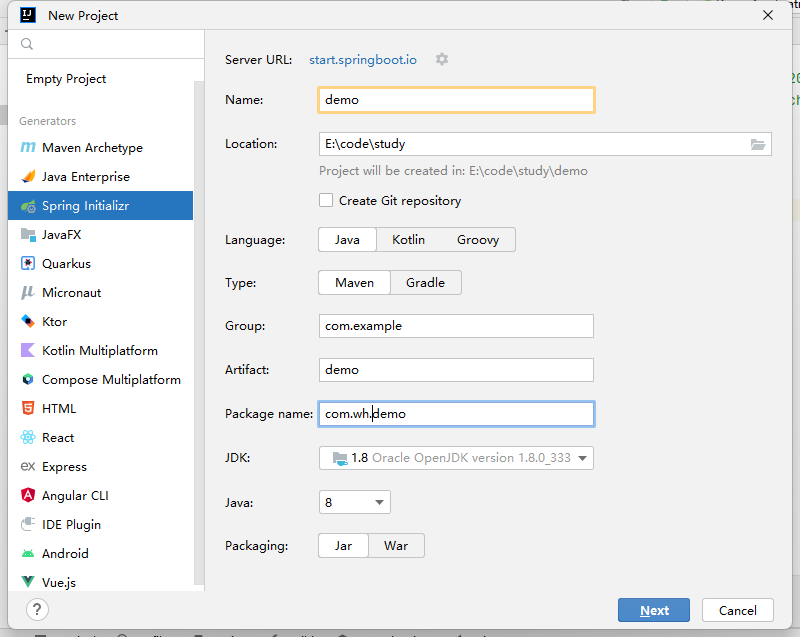Click the Quarkus generator icon

point(28,264)
